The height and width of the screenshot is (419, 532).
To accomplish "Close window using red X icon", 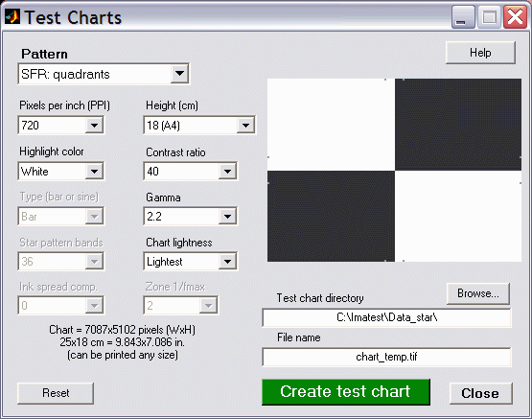I will (515, 17).
